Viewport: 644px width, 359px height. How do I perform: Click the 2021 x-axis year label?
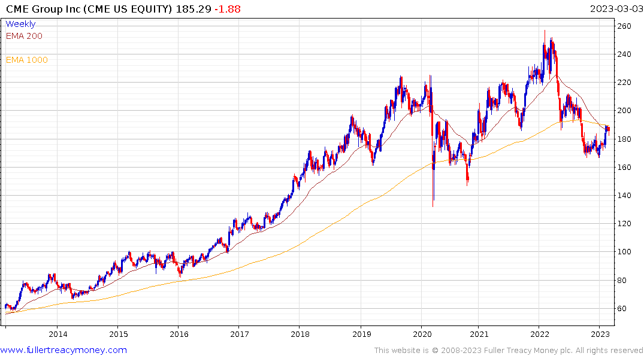(x=479, y=334)
